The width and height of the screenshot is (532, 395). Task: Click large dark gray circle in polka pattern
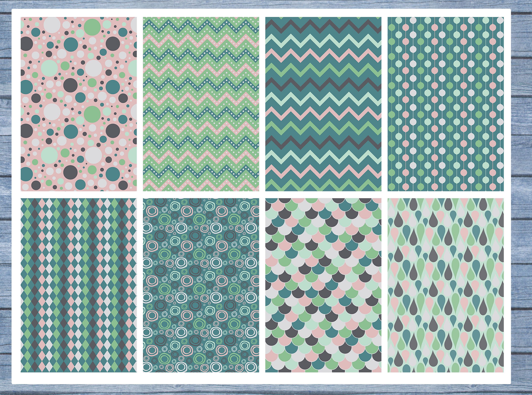click(x=70, y=85)
